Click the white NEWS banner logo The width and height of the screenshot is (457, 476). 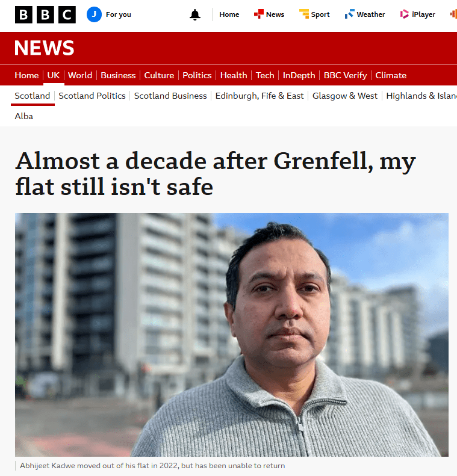tap(45, 48)
